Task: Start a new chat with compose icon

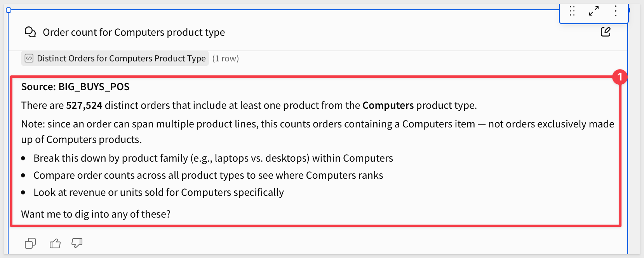Action: coord(606,32)
